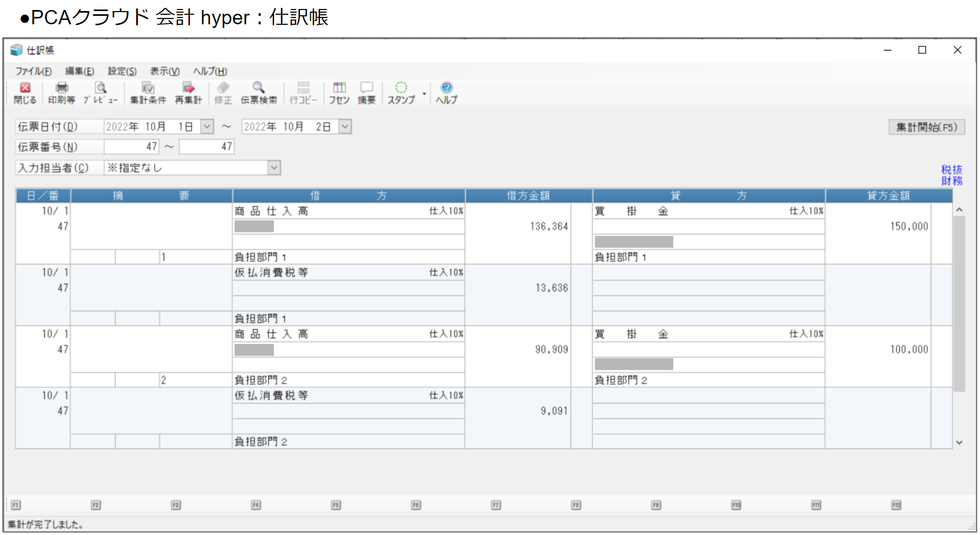This screenshot has width=980, height=535.
Task: Click the 摘要 summary toolbar icon
Action: point(366,93)
